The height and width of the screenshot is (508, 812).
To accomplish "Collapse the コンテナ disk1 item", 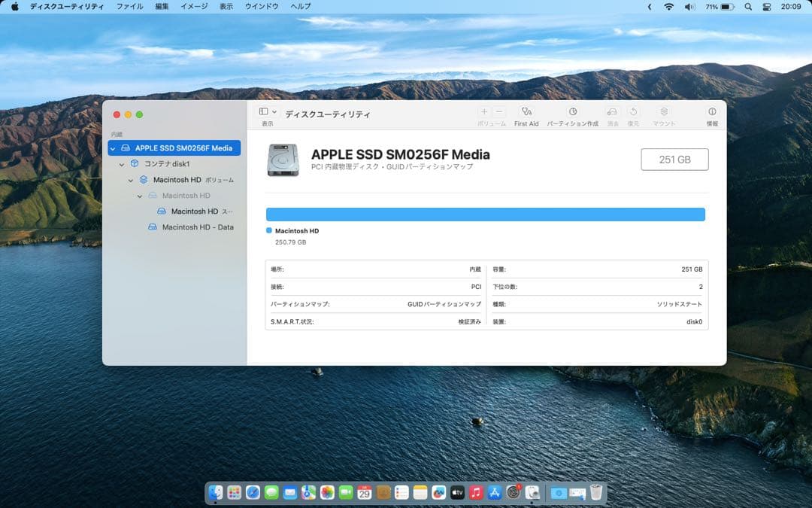I will pyautogui.click(x=121, y=163).
